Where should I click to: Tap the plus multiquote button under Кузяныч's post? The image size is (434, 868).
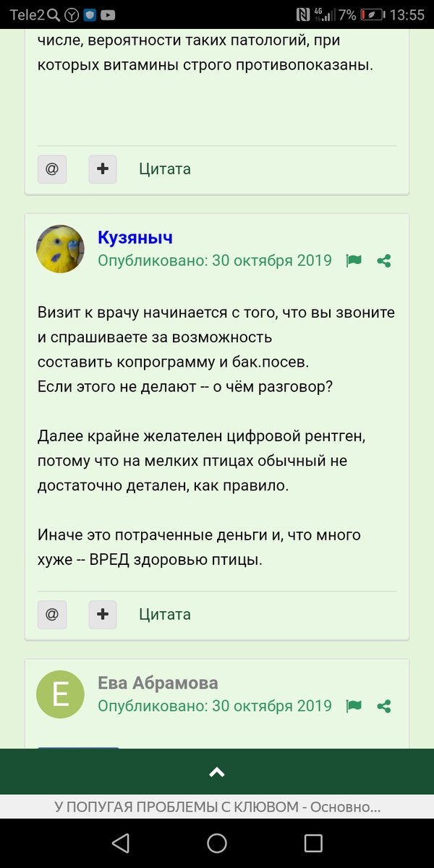point(103,614)
